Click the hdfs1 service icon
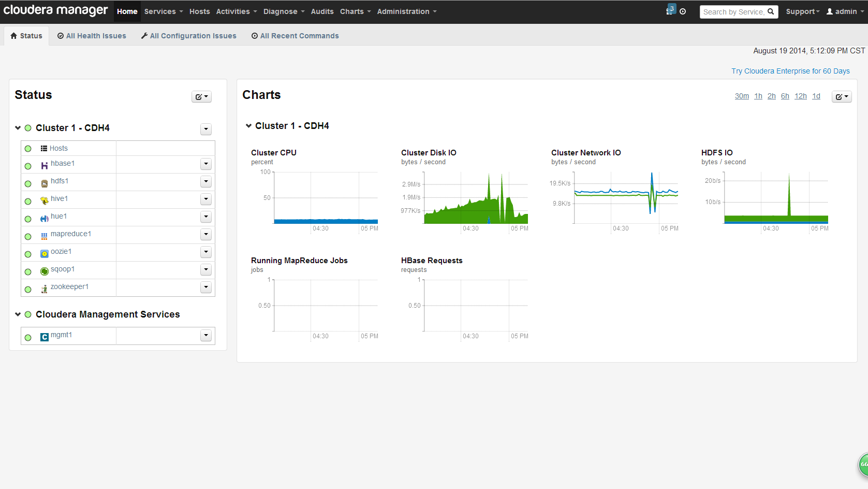The image size is (868, 489). [x=45, y=183]
